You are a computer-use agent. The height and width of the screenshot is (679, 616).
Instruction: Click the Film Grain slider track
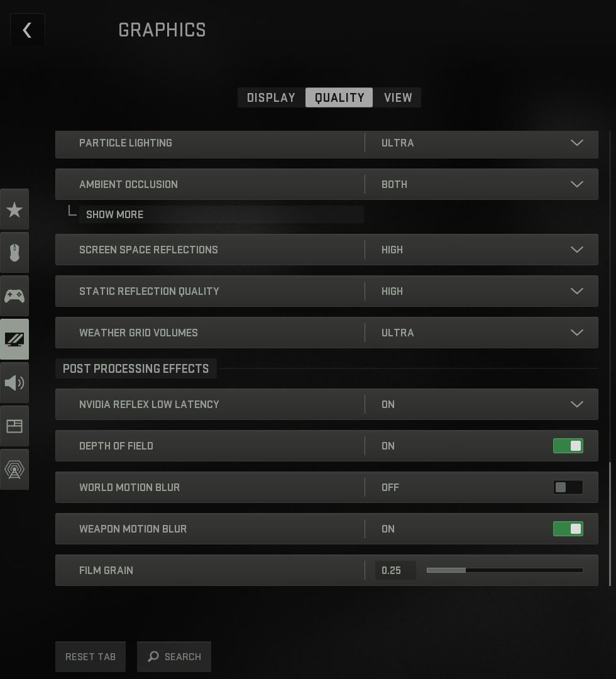504,570
